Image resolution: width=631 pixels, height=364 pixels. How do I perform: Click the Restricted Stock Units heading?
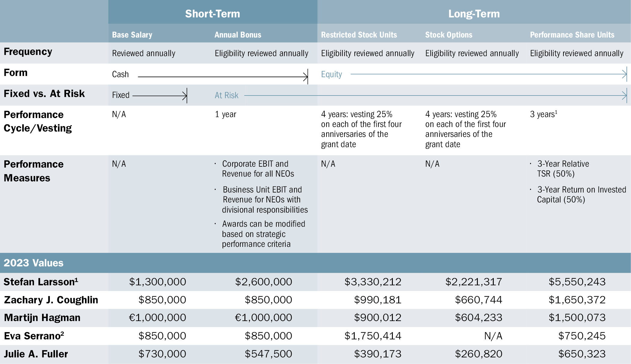(359, 35)
